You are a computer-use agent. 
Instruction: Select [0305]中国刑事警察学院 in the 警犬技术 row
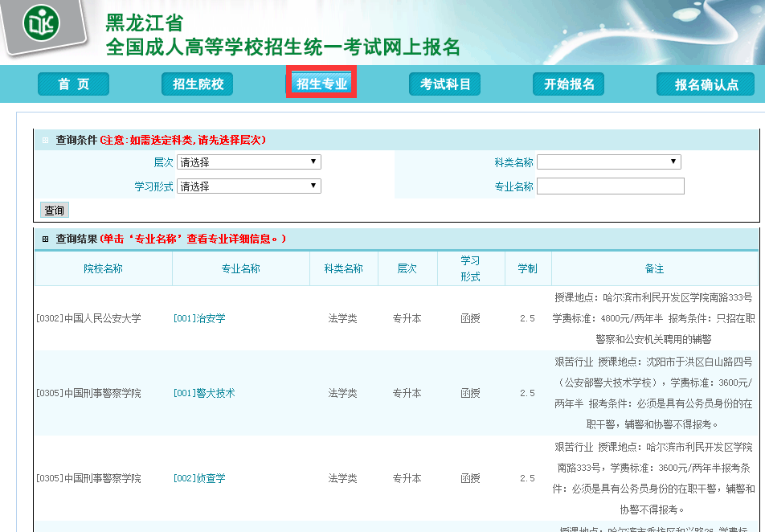coord(88,393)
